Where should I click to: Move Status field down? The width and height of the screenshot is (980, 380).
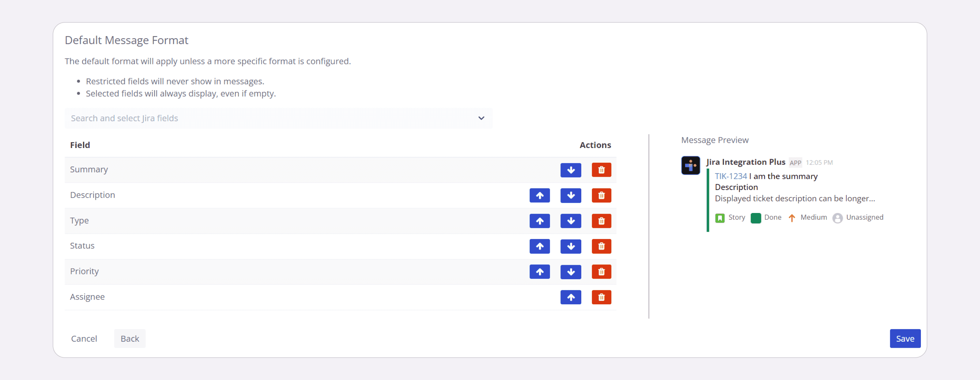571,246
